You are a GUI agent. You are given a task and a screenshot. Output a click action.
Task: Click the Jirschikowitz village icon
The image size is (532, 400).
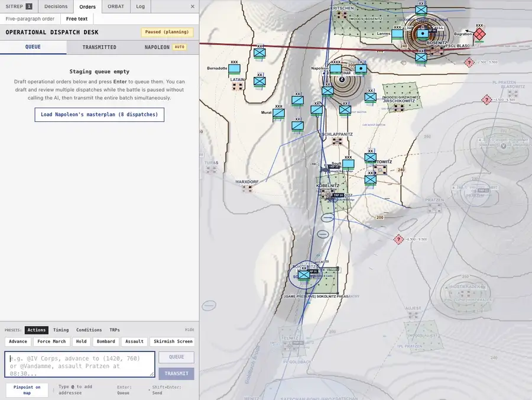tap(398, 108)
